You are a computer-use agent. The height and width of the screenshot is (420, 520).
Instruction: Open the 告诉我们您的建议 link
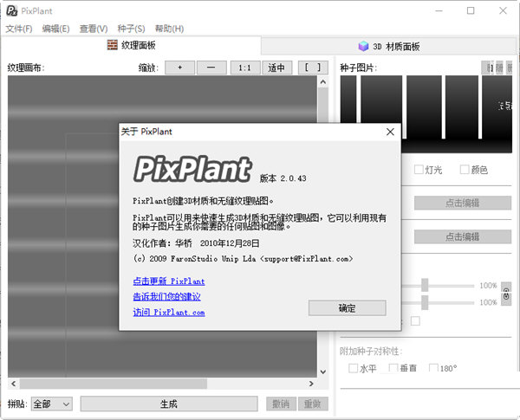tap(166, 296)
